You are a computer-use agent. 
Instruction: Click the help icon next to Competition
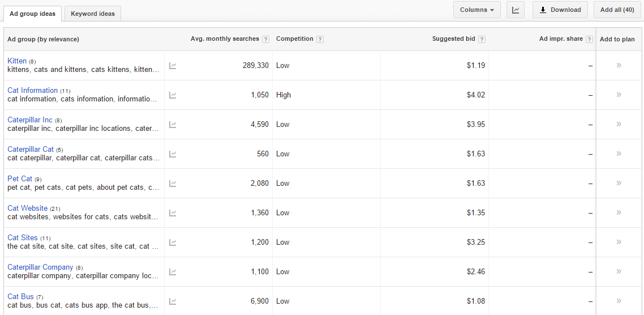click(x=320, y=39)
